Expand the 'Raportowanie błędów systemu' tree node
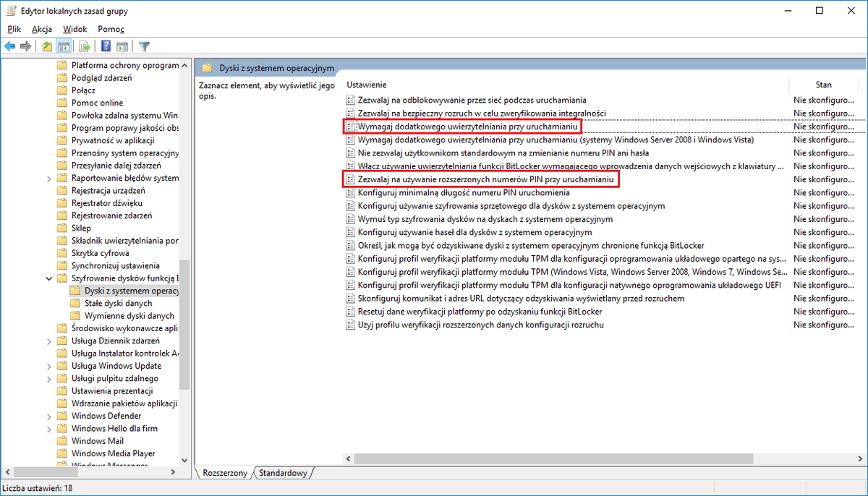 pos(49,178)
